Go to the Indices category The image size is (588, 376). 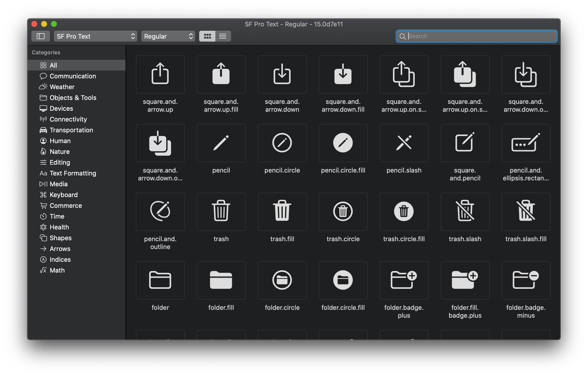coord(76,260)
